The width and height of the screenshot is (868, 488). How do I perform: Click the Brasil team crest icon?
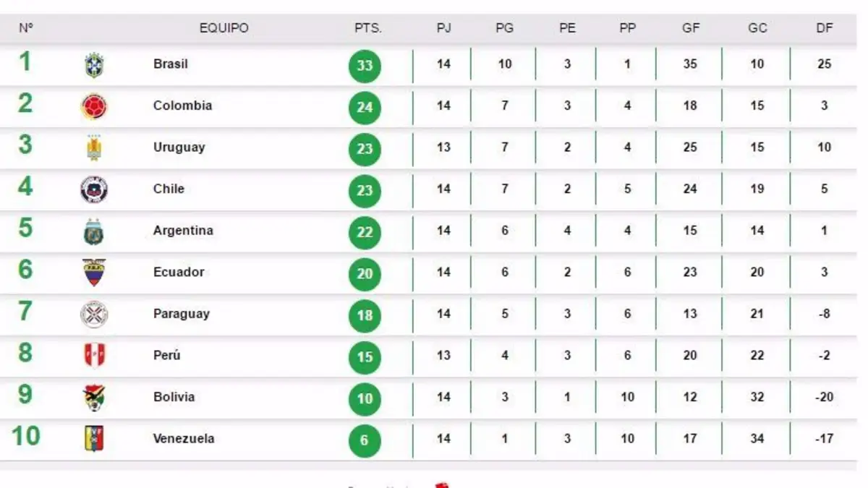(94, 65)
